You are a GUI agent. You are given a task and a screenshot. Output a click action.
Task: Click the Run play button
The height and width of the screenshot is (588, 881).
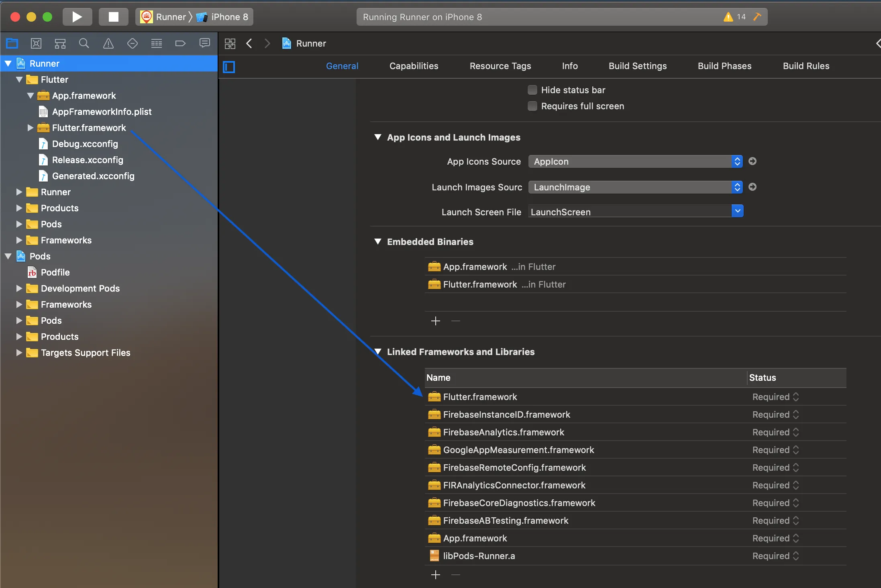click(77, 17)
